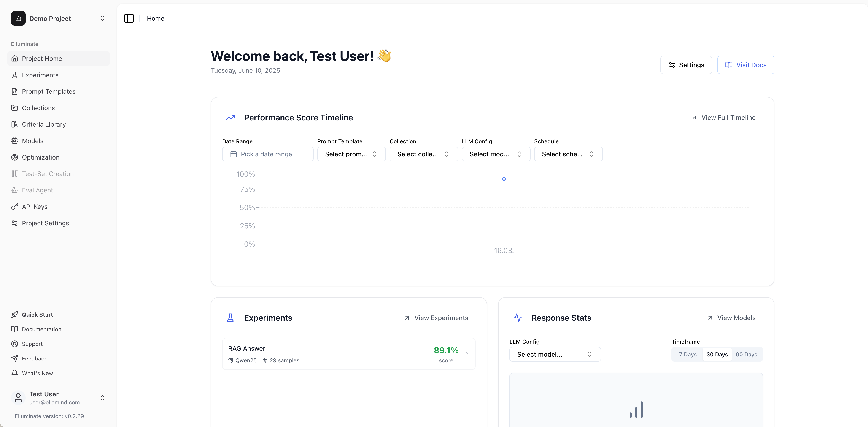
Task: Open Project Settings in sidebar
Action: 58,223
